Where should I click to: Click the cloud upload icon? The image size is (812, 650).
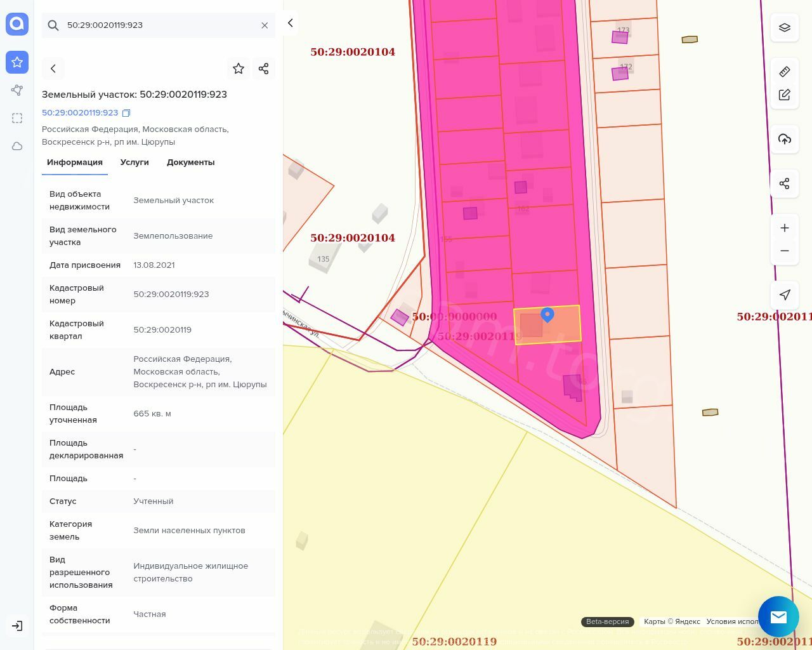coord(785,139)
